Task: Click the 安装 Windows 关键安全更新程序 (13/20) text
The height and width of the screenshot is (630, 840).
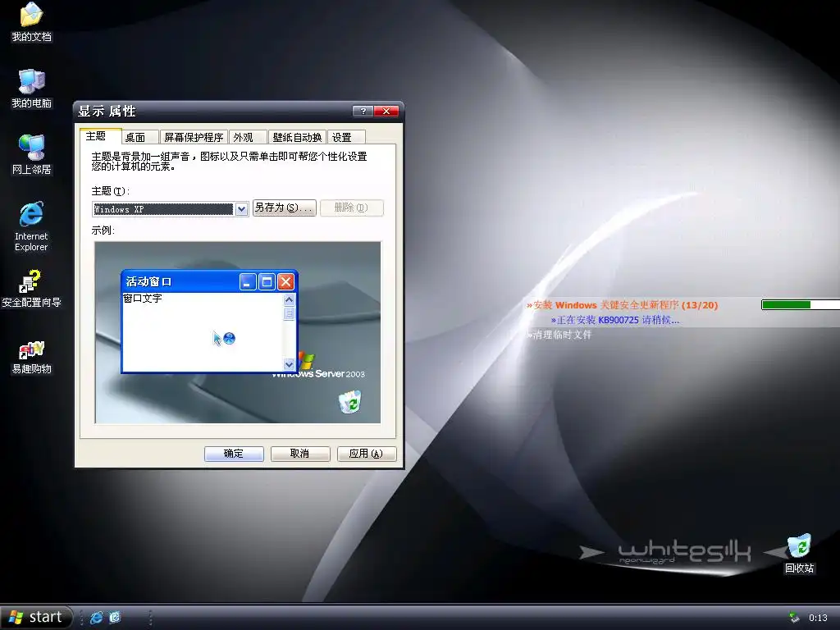Action: point(622,305)
